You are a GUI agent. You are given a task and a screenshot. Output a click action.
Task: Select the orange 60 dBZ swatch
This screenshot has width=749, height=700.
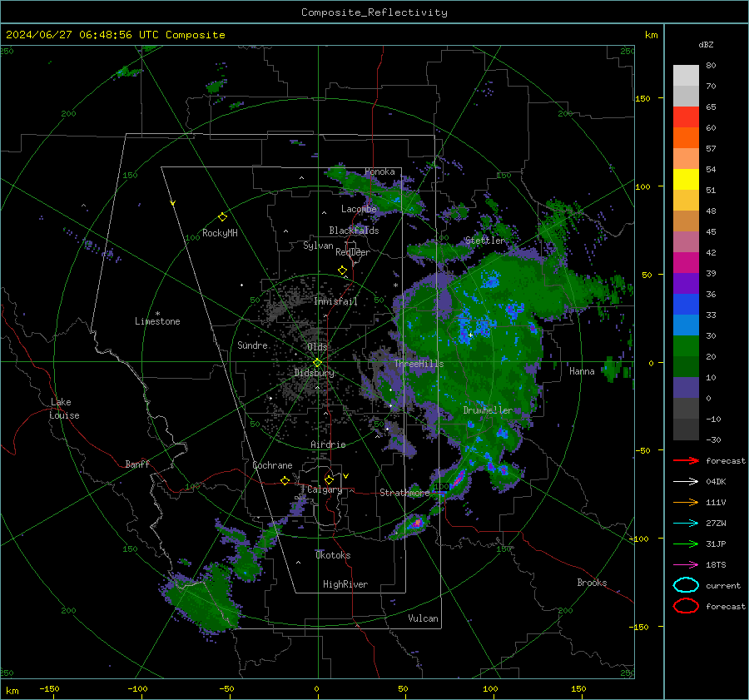click(686, 137)
